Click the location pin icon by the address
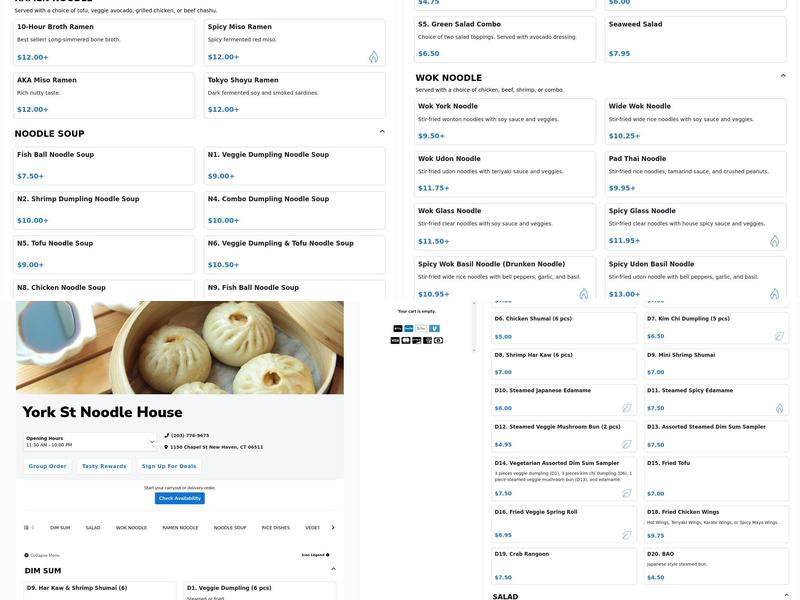 pyautogui.click(x=167, y=447)
